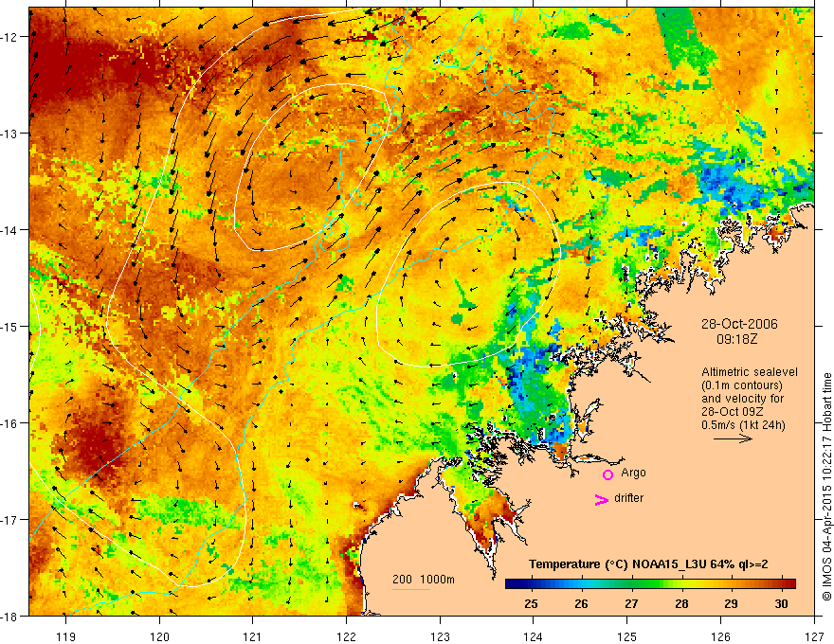Click the longitude axis label 121

pos(253,636)
